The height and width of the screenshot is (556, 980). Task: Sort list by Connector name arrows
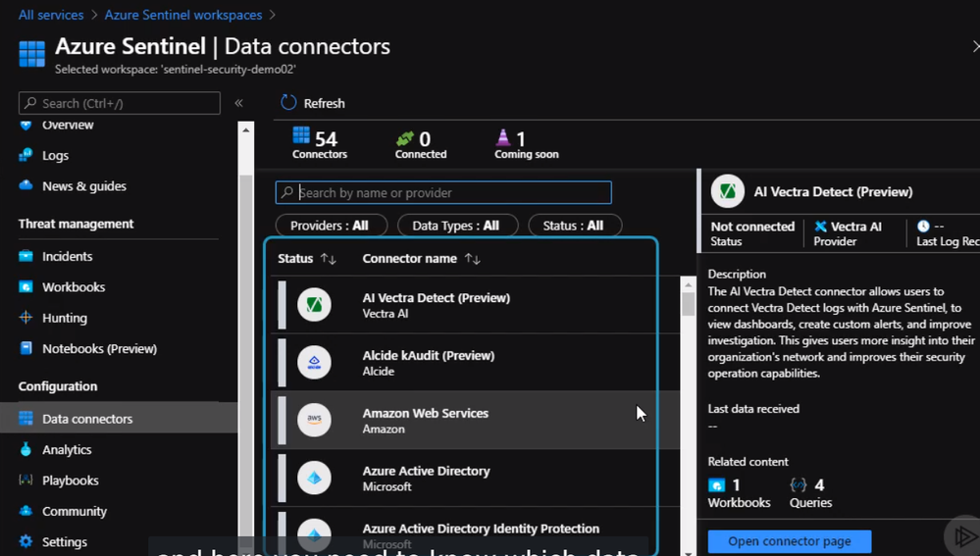point(473,259)
